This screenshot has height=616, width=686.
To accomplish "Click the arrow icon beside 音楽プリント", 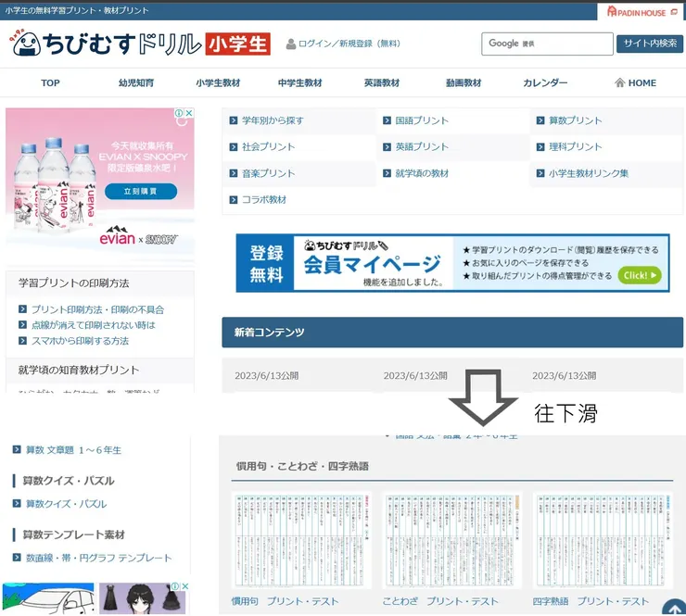I will pyautogui.click(x=234, y=173).
